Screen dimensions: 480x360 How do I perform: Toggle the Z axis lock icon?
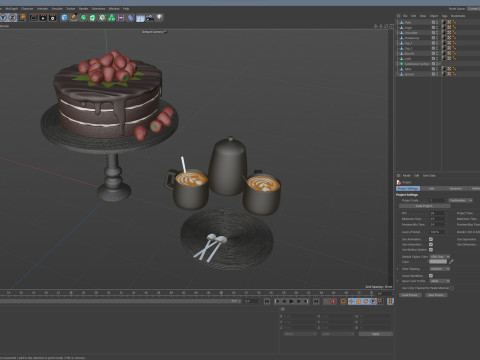tap(12, 17)
